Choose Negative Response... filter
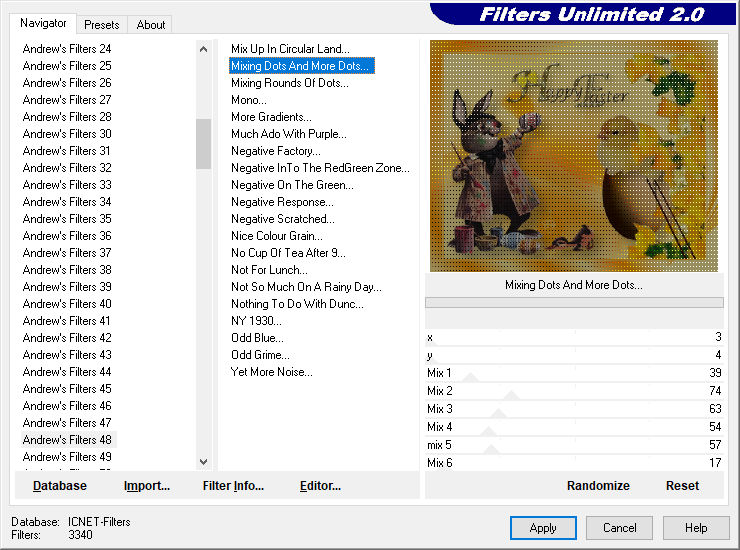 click(x=282, y=202)
